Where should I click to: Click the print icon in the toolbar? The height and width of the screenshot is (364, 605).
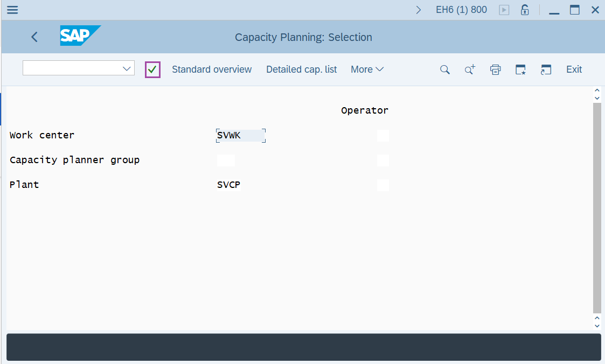pyautogui.click(x=495, y=69)
